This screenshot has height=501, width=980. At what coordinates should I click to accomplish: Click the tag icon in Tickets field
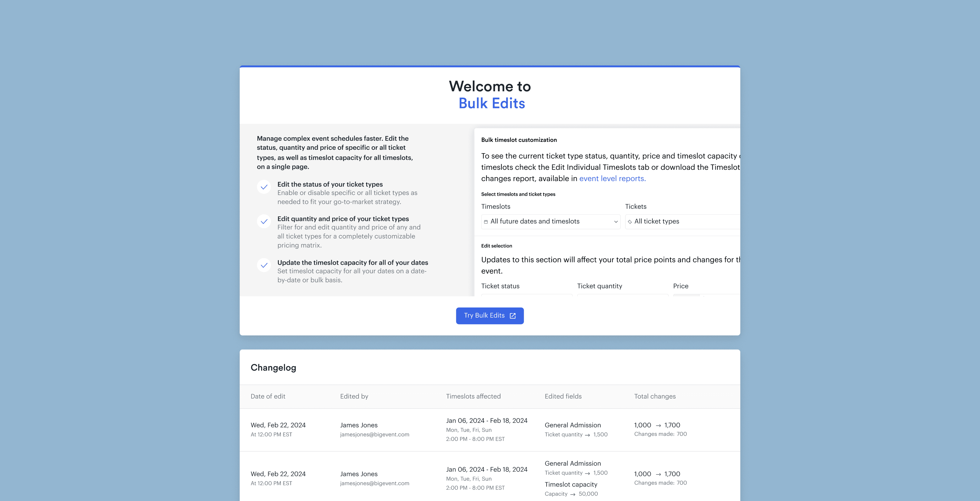point(630,222)
